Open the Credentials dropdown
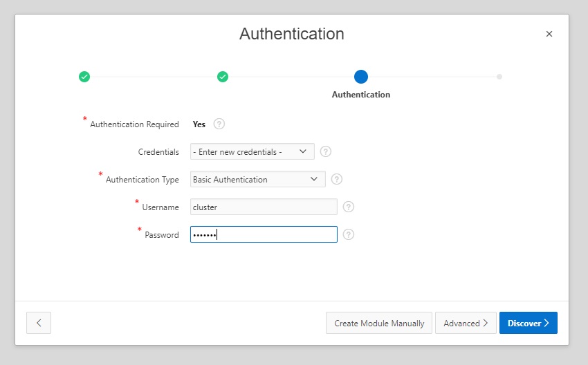588x365 pixels. pos(252,151)
